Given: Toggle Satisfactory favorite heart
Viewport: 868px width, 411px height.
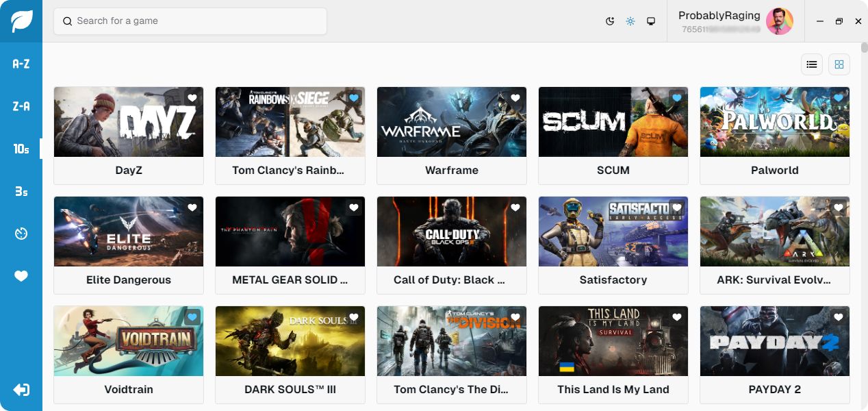Looking at the screenshot, I should (677, 208).
